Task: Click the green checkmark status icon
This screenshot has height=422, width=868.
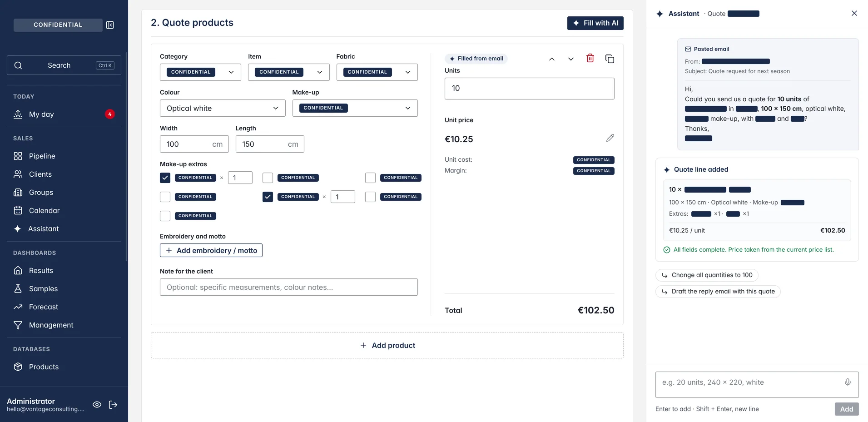Action: (x=666, y=250)
